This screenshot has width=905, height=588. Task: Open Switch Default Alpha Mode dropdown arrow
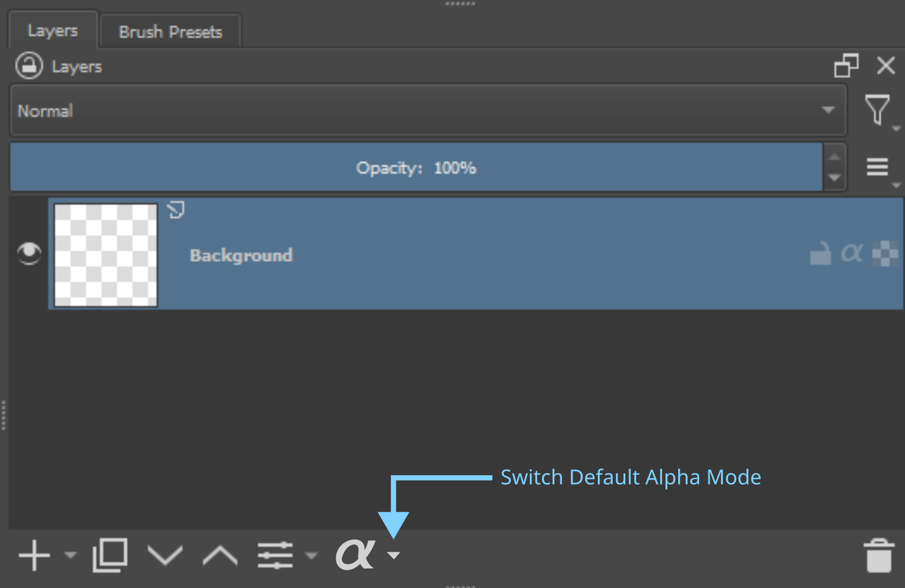point(394,556)
